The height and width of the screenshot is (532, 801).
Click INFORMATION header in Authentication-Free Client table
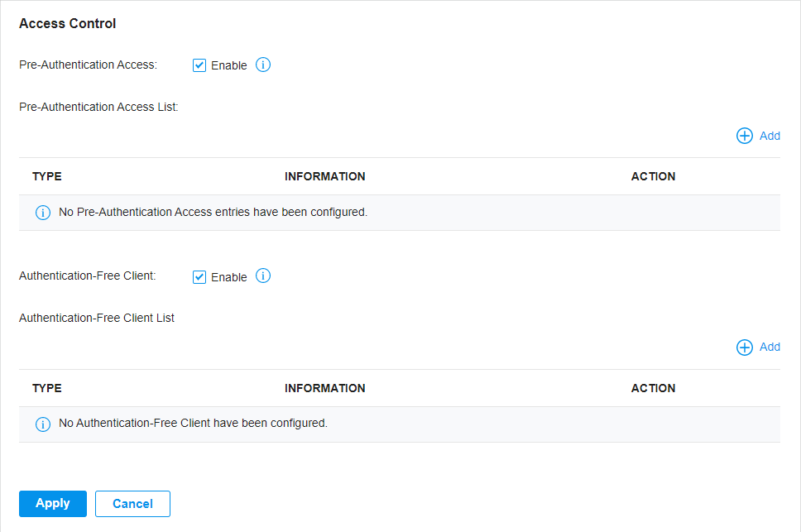click(325, 388)
